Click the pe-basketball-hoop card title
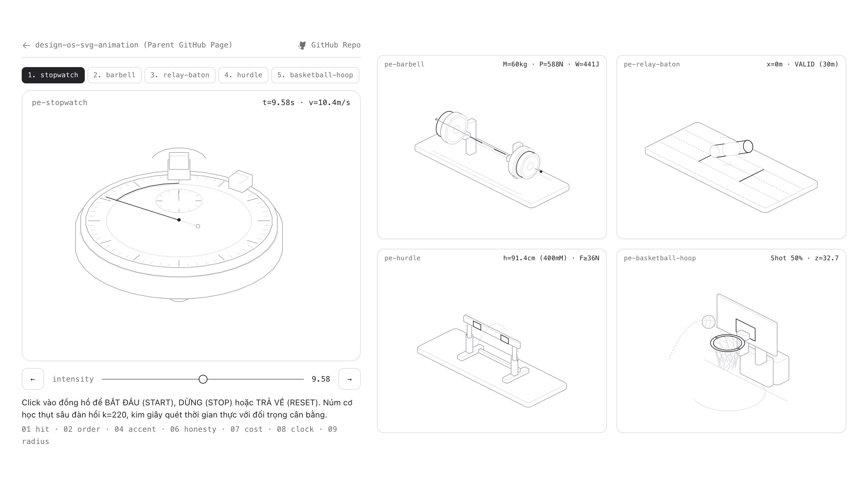This screenshot has height=488, width=868. 660,258
